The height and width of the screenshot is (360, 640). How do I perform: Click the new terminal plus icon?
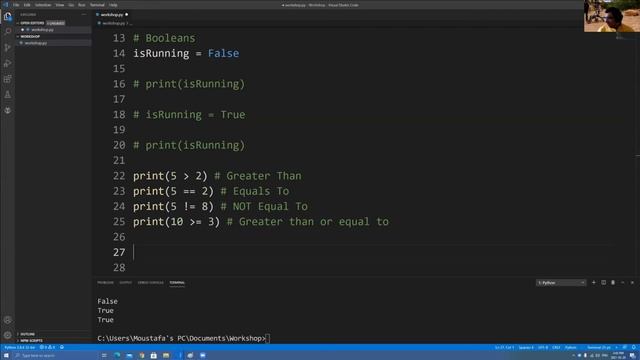(x=594, y=282)
